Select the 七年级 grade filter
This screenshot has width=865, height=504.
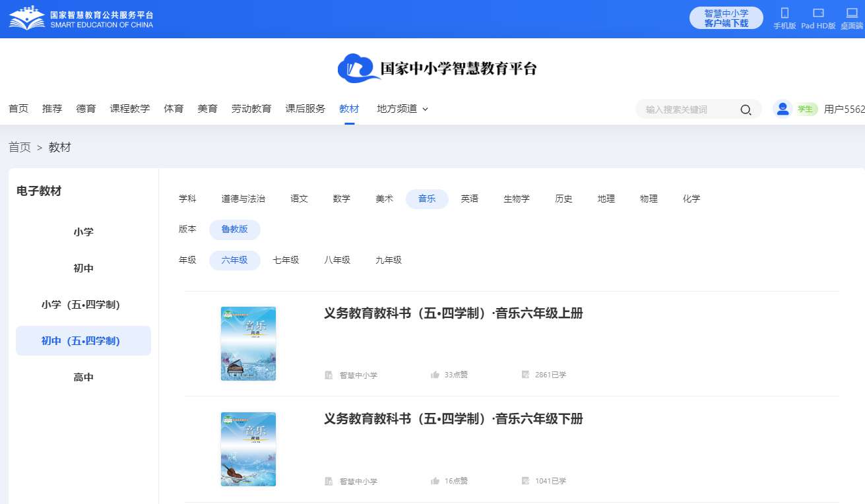pyautogui.click(x=286, y=261)
